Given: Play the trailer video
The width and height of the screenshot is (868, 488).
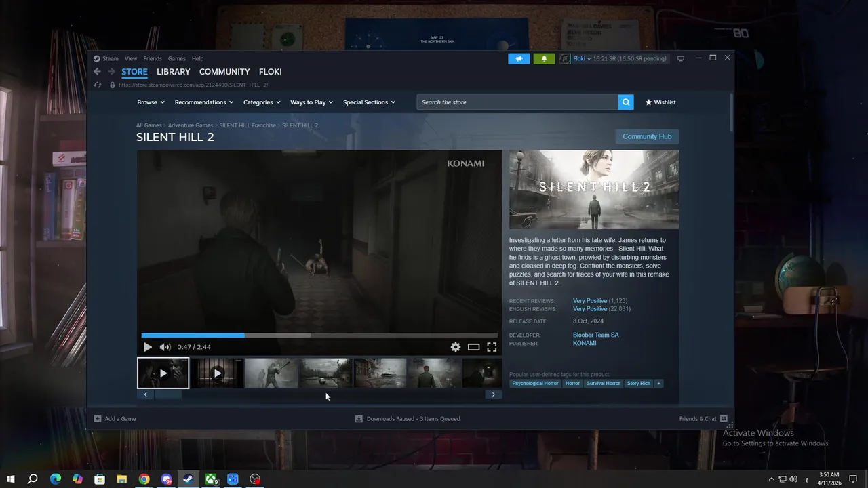Looking at the screenshot, I should pos(147,347).
